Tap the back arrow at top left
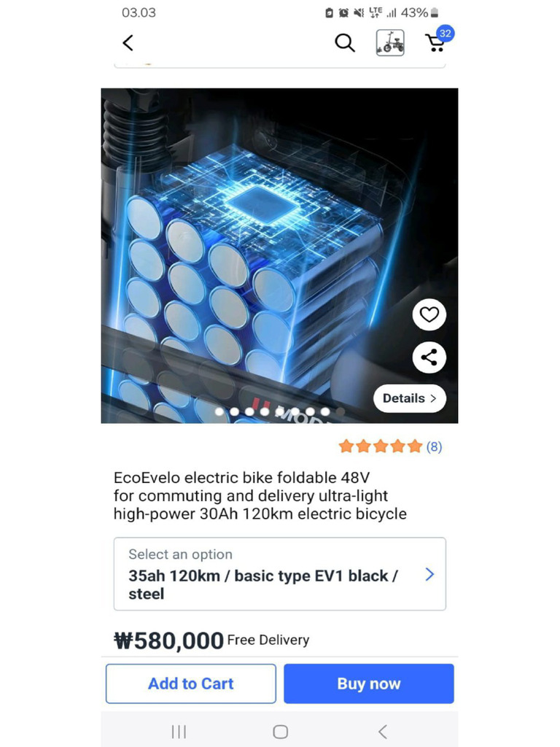This screenshot has width=560, height=747. 128,43
